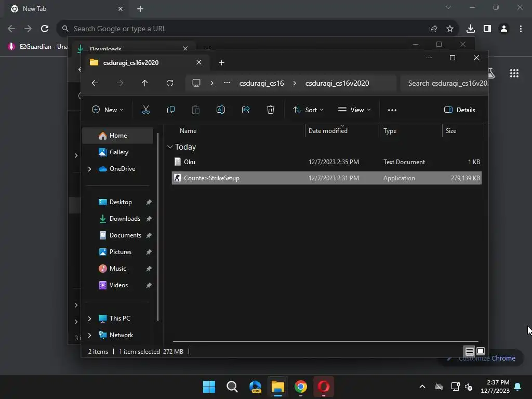Add a new File Explorer tab

click(221, 63)
